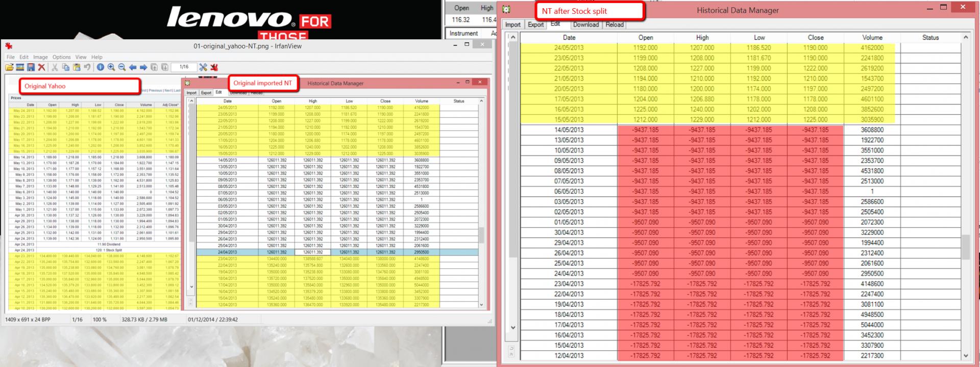Click status bar file size 328.73 KB / 2.79 MB
Screen dimensions: 980x367
point(144,320)
